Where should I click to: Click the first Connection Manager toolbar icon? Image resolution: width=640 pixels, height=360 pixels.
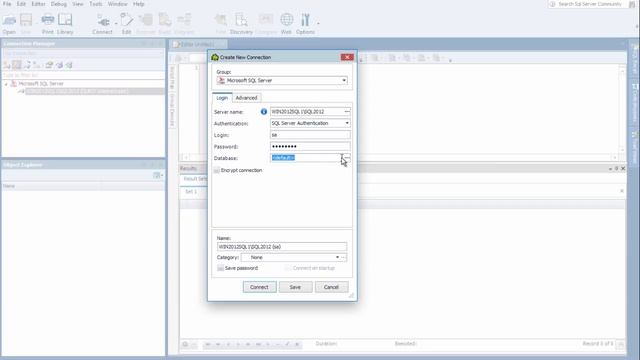[x=7, y=65]
